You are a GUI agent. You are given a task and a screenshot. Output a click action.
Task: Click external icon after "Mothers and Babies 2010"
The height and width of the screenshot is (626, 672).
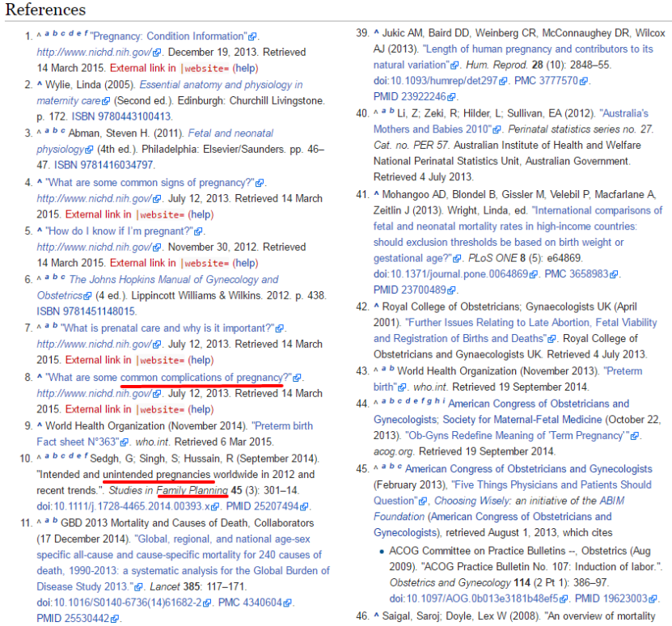[497, 129]
